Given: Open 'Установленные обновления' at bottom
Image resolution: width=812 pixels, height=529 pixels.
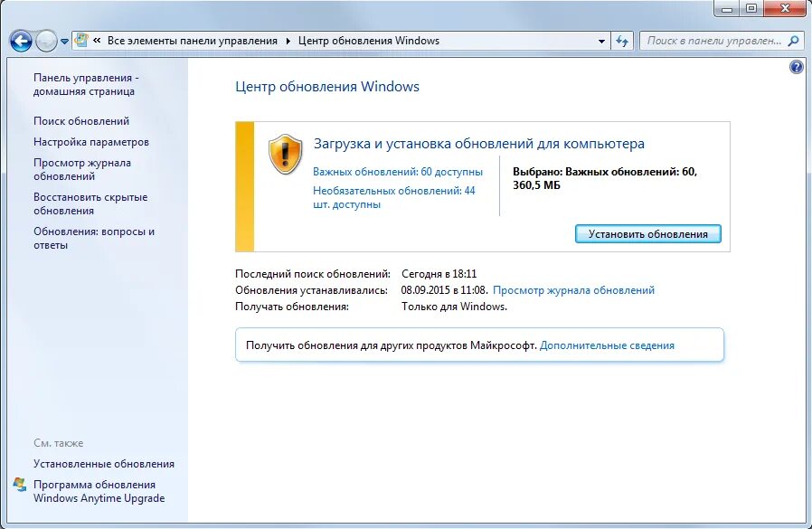Looking at the screenshot, I should [104, 464].
